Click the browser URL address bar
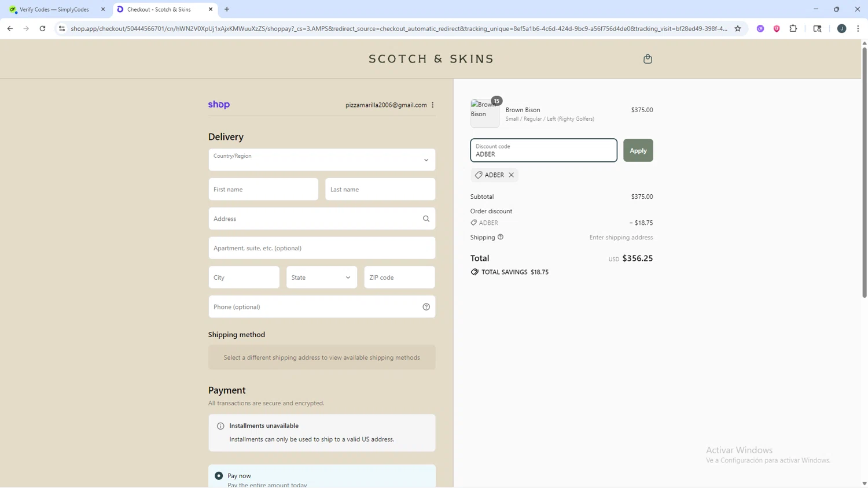Screen dimensions: 868x488 [x=399, y=28]
